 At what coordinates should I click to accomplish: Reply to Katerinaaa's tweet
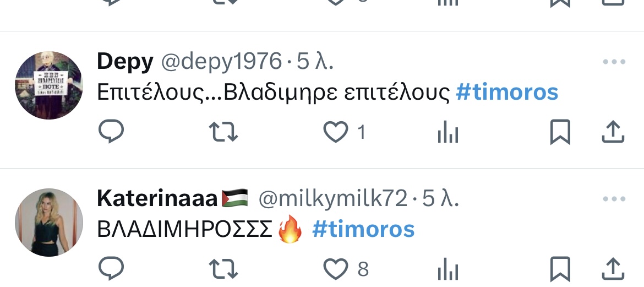click(x=111, y=268)
